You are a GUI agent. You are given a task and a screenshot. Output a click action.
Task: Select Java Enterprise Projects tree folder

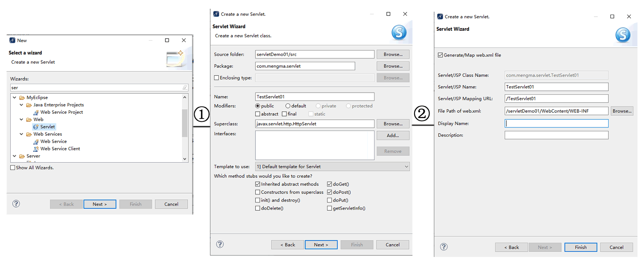58,105
